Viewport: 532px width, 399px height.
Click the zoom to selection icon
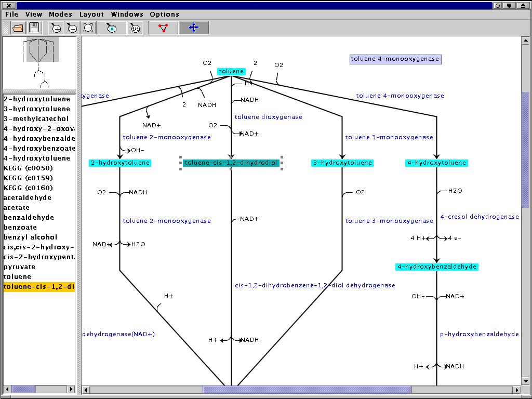[111, 28]
